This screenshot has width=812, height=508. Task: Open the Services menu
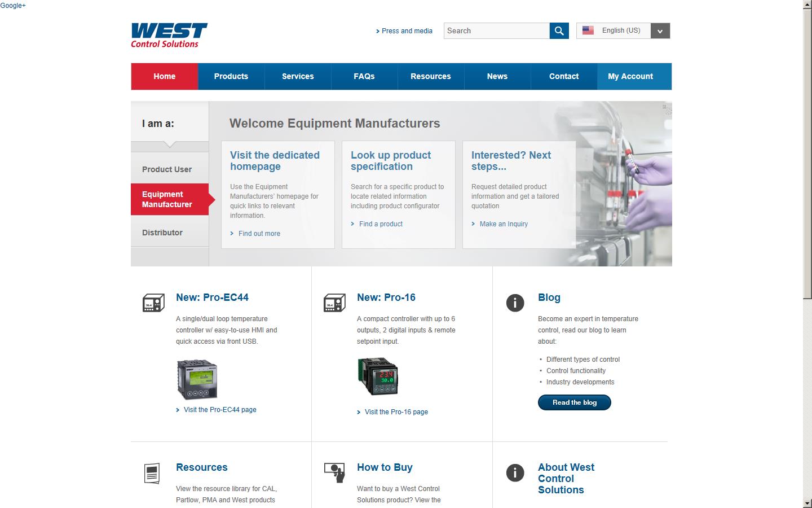[298, 76]
